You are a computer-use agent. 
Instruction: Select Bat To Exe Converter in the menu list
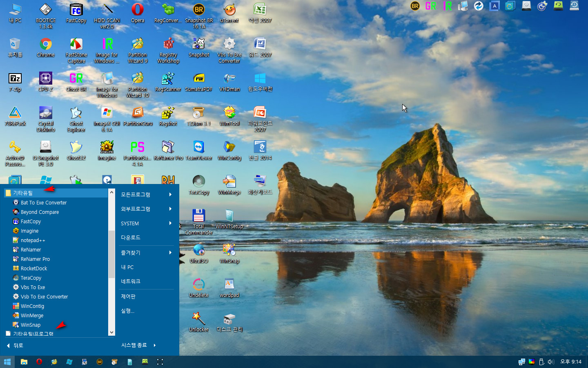tap(56, 202)
